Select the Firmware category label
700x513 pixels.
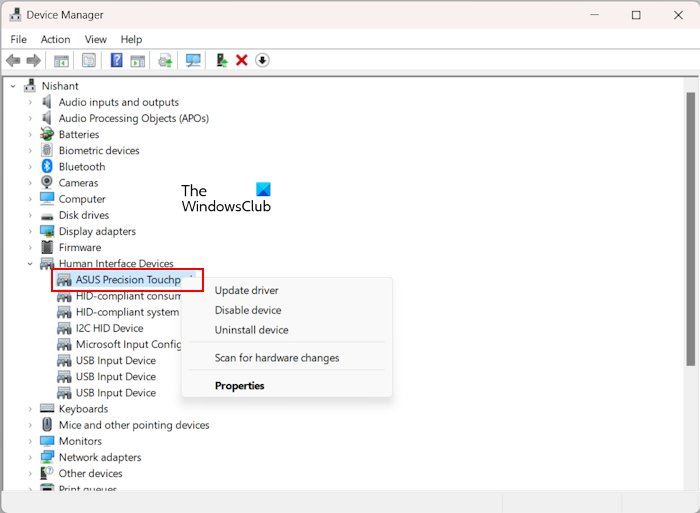point(80,247)
